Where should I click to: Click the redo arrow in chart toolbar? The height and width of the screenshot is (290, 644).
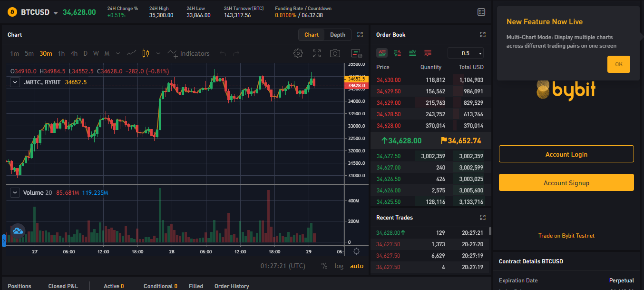pyautogui.click(x=236, y=53)
